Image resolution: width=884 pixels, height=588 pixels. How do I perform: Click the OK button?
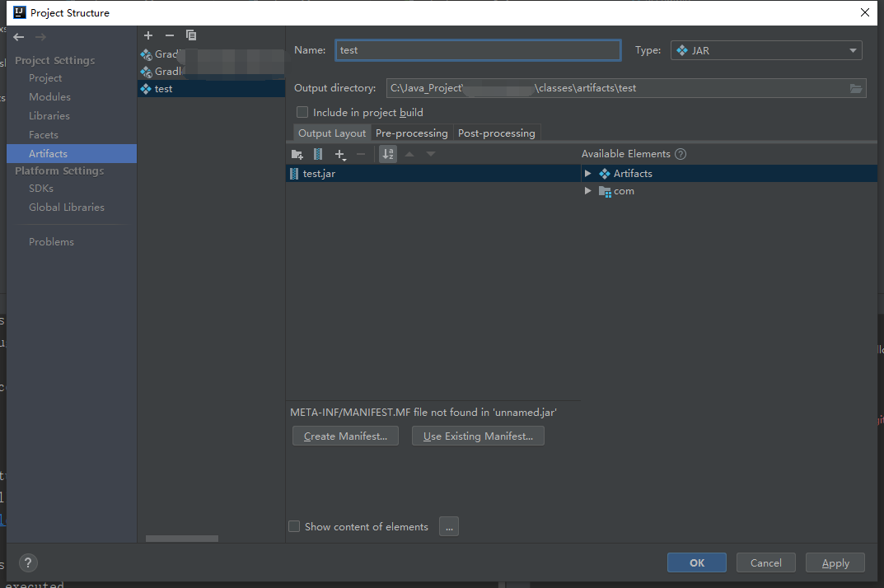[x=697, y=562]
